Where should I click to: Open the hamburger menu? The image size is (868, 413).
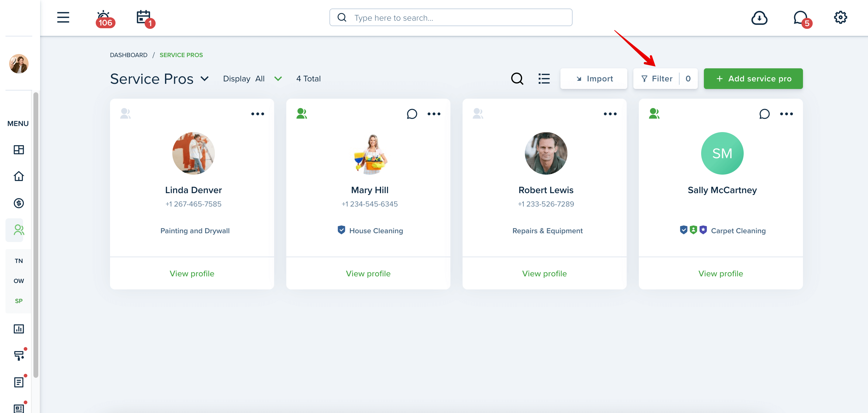pos(63,18)
